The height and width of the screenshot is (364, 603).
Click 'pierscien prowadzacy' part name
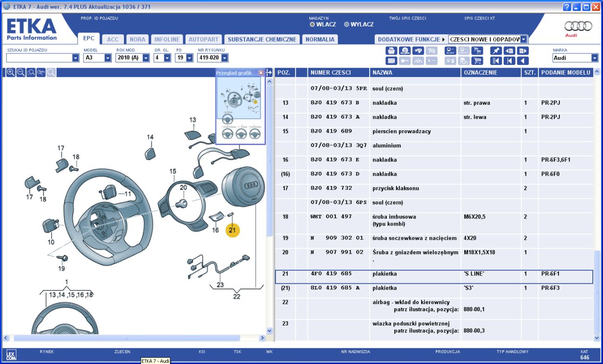coord(402,131)
